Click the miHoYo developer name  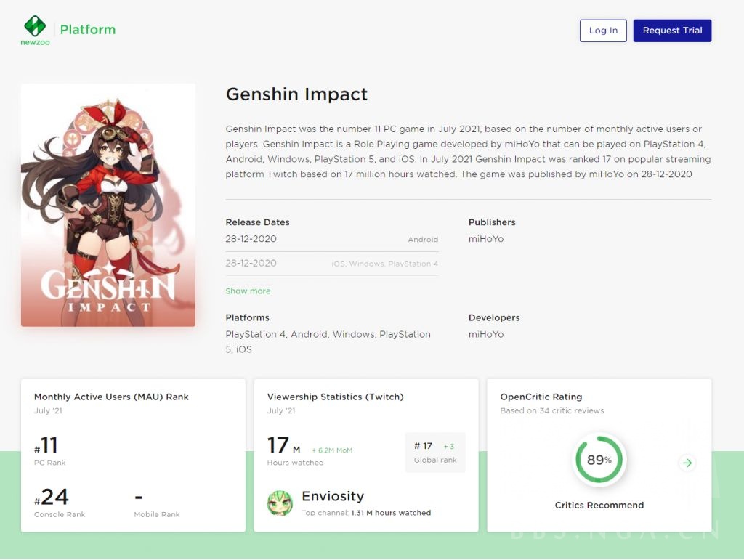pos(486,334)
